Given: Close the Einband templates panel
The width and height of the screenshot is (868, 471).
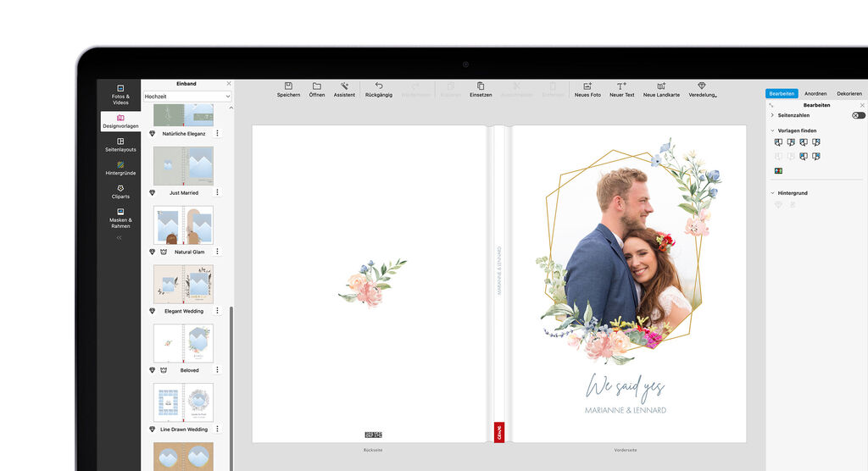Looking at the screenshot, I should coord(229,84).
